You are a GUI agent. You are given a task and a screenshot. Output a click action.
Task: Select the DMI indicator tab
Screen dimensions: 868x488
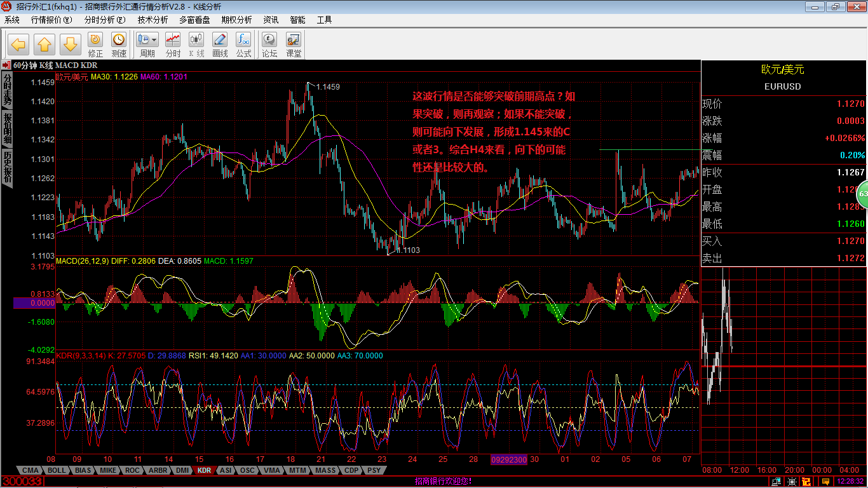point(182,470)
